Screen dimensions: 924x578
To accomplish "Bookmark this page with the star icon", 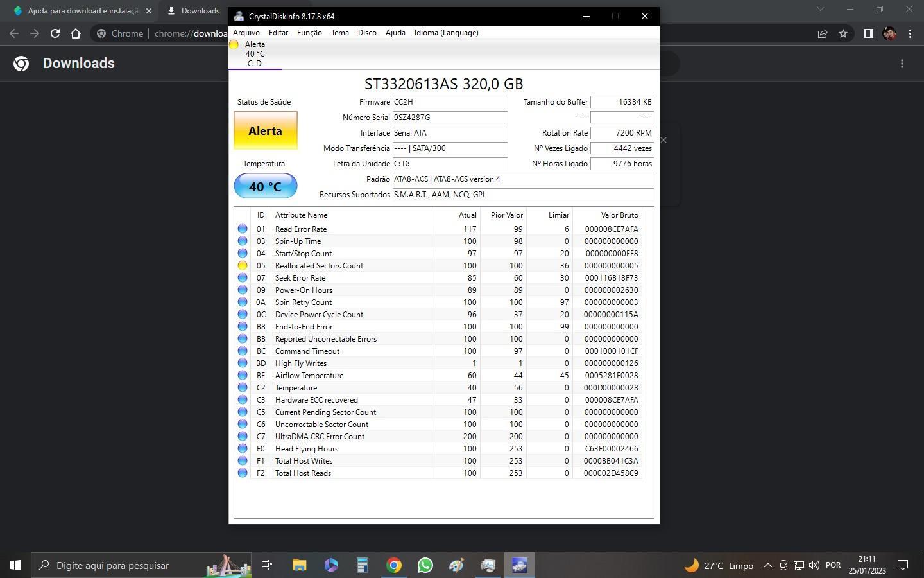I will (x=843, y=33).
